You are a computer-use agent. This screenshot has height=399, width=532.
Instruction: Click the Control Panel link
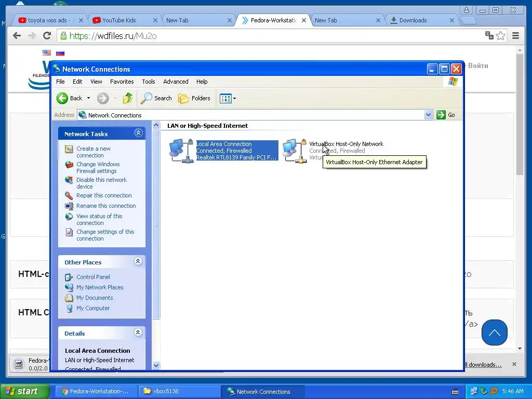point(93,277)
